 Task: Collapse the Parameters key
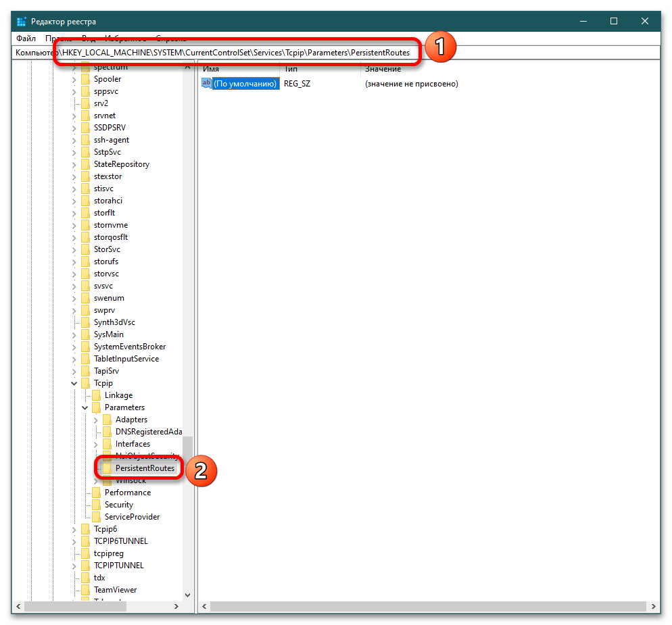85,408
